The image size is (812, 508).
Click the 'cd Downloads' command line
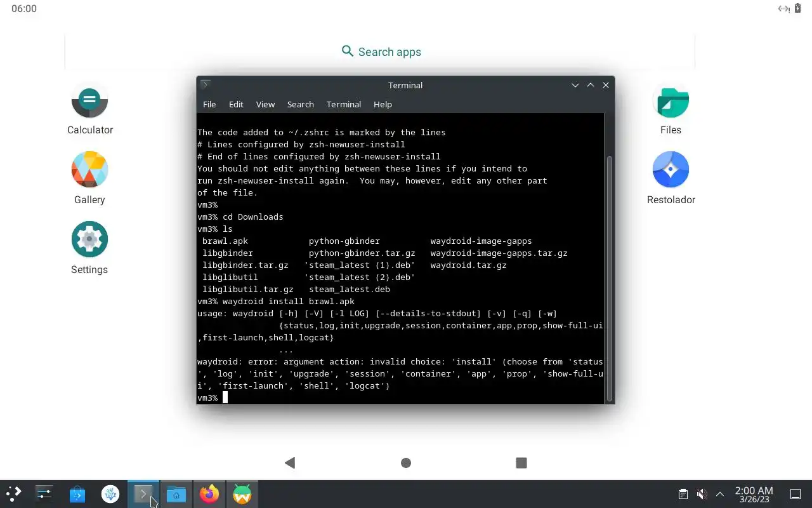point(240,217)
